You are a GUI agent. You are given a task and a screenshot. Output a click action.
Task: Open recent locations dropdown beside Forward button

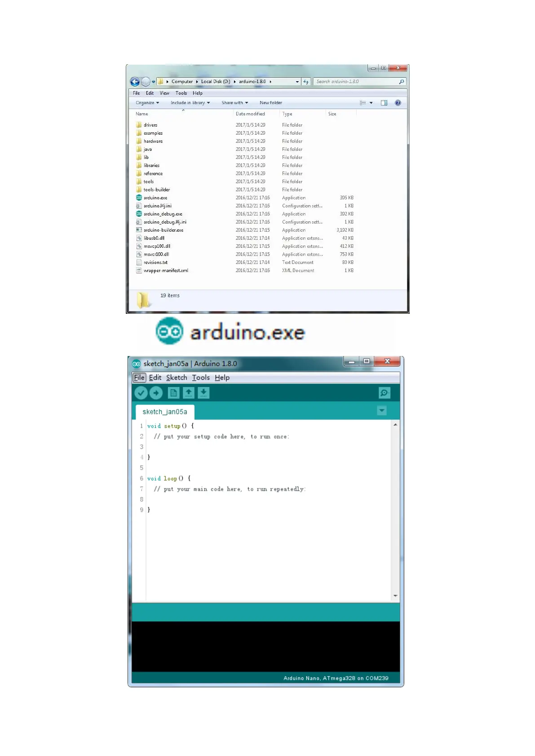[154, 82]
